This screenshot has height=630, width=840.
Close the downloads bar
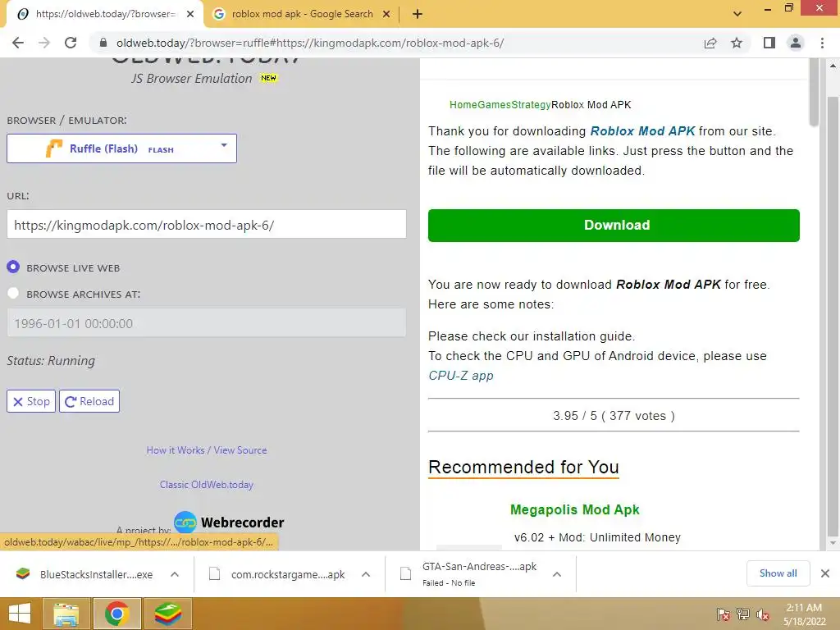[x=825, y=573]
